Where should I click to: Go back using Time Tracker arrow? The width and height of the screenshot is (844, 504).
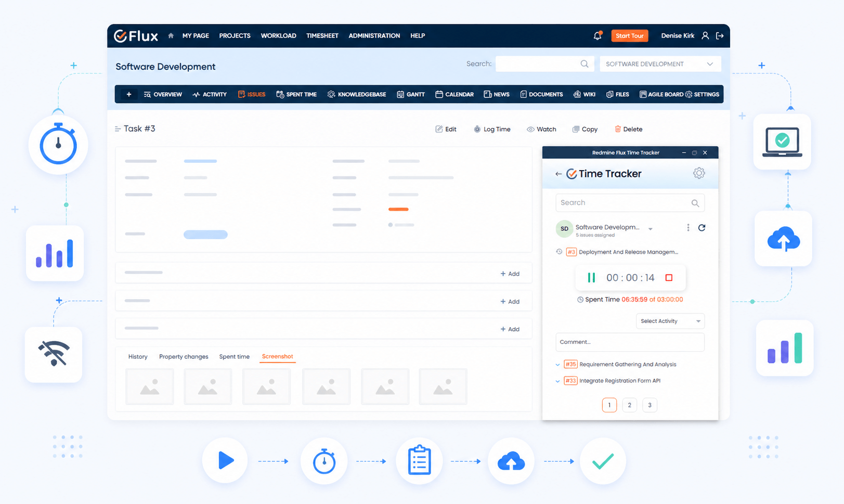click(559, 174)
